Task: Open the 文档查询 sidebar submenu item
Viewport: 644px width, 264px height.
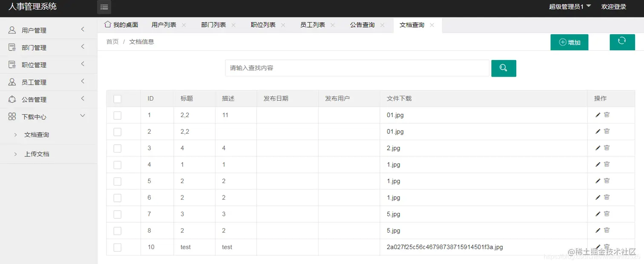Action: click(x=37, y=135)
